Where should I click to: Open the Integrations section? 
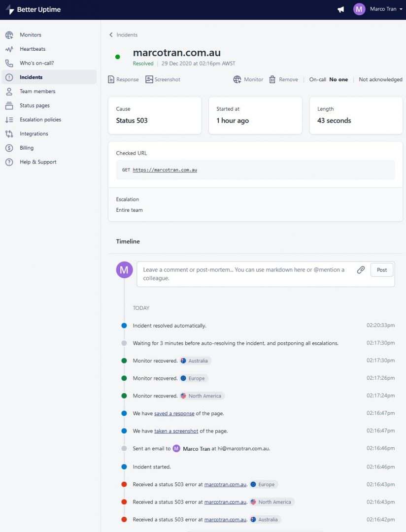(34, 133)
